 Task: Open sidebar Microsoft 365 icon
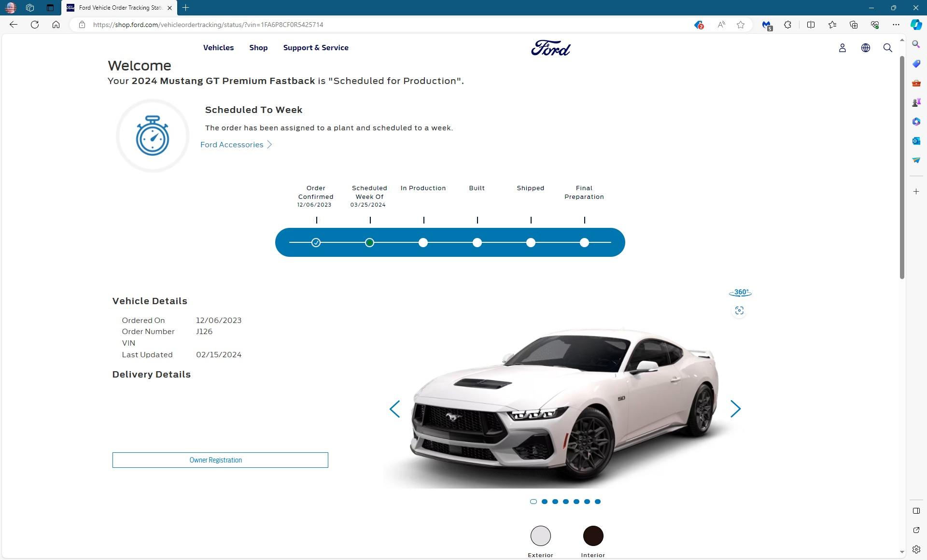pyautogui.click(x=916, y=122)
